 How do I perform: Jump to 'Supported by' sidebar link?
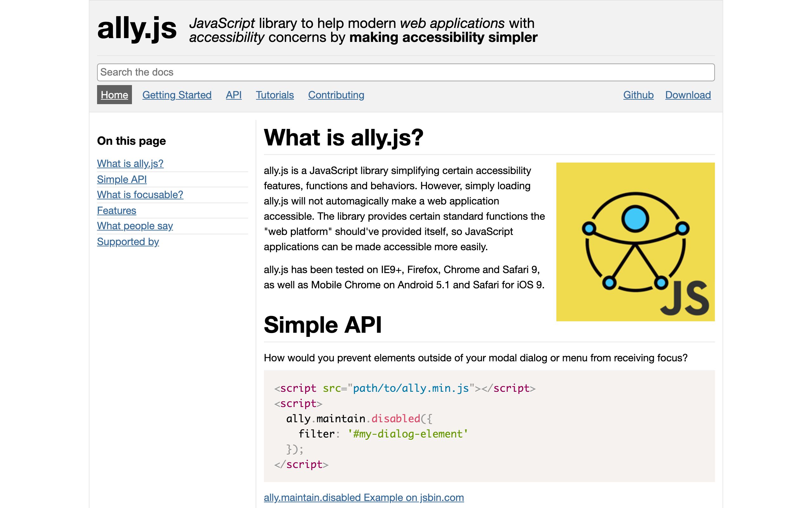tap(128, 242)
